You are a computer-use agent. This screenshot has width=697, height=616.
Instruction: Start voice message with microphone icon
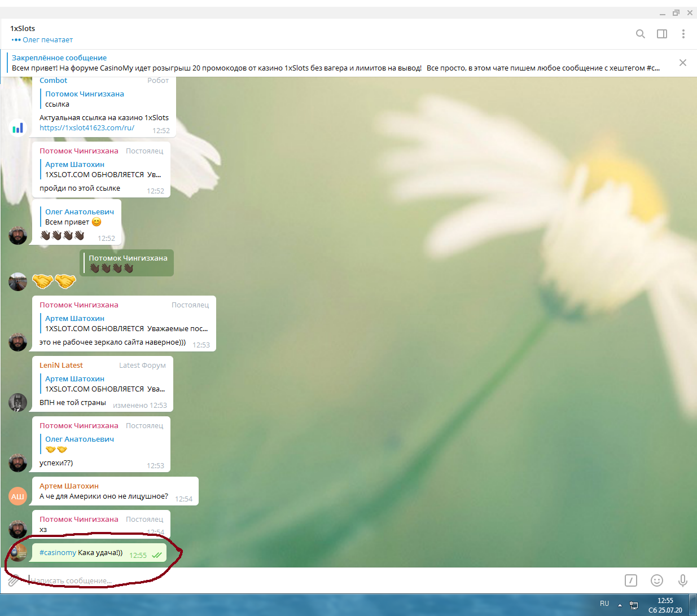click(x=683, y=580)
